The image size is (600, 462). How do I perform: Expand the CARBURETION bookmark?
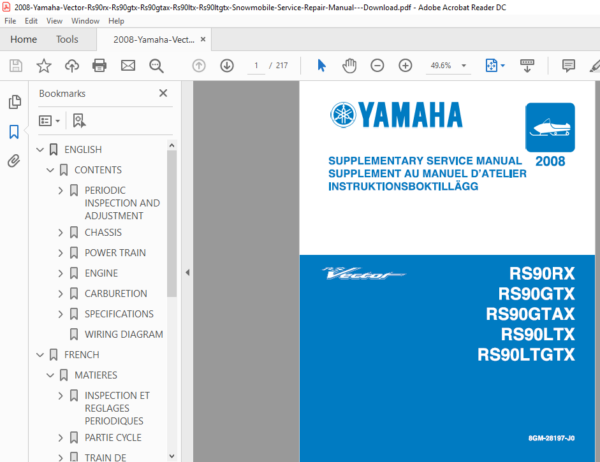tap(60, 294)
